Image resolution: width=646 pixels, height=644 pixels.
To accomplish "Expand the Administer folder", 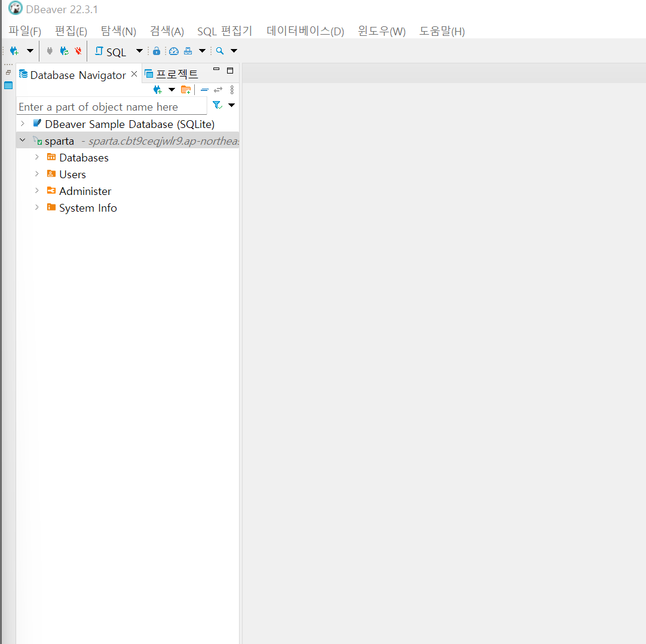I will pyautogui.click(x=37, y=190).
